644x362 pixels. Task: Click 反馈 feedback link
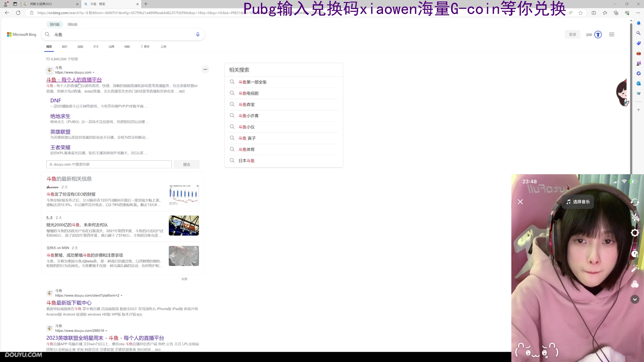(184, 279)
